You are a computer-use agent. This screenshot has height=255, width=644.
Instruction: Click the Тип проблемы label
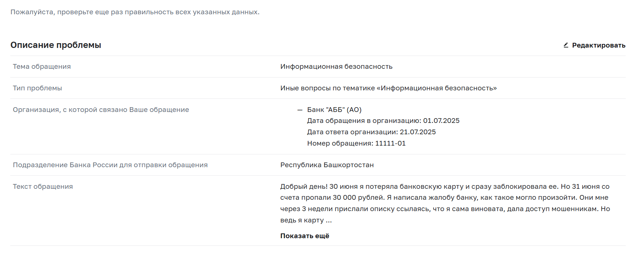(37, 88)
